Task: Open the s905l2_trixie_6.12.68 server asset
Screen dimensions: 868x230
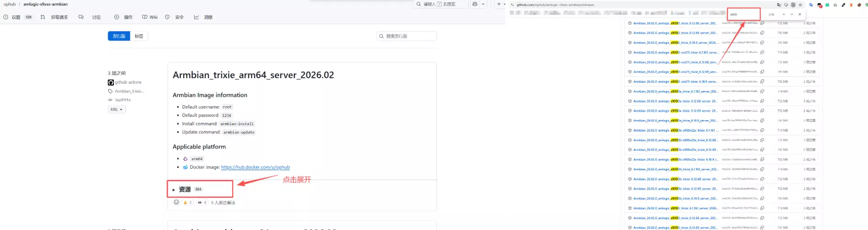Action: point(675,23)
